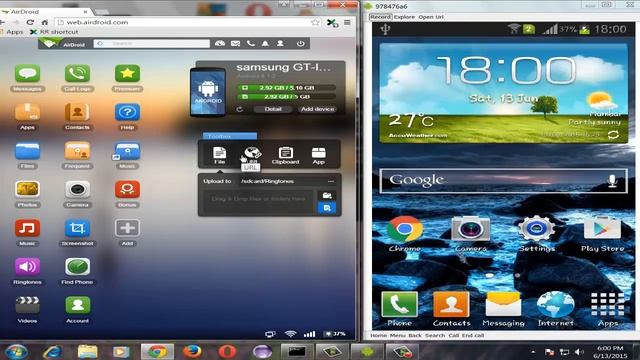Open notifications bell in AirDroid toolbar
Viewport: 640px width, 360px height.
pos(265,43)
